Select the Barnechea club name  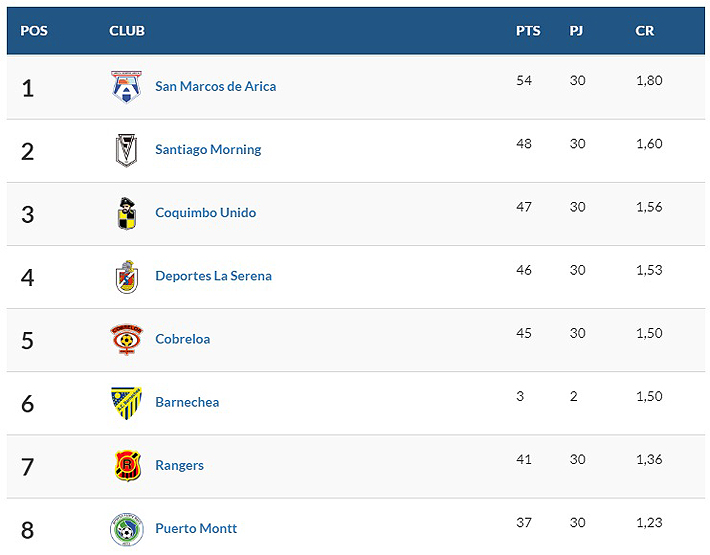pyautogui.click(x=187, y=402)
